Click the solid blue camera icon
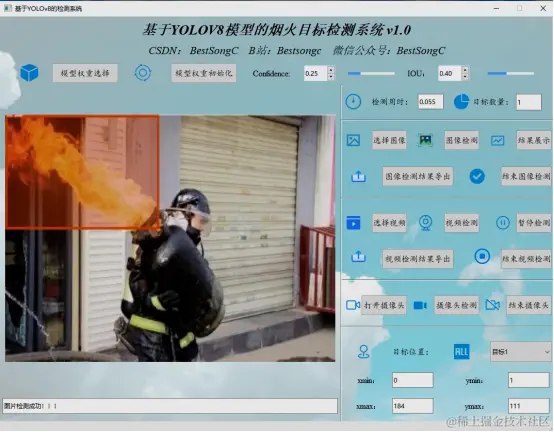 tap(420, 305)
